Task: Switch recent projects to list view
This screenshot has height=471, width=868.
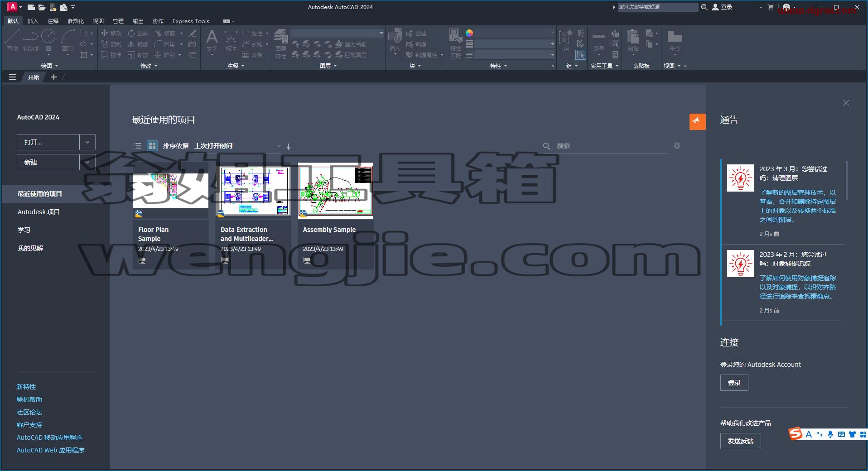Action: 138,146
